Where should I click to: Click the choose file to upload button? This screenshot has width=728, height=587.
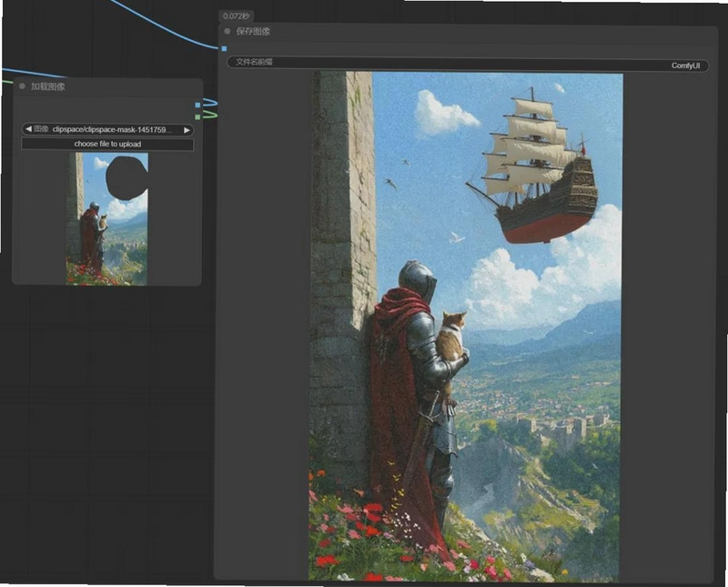107,144
